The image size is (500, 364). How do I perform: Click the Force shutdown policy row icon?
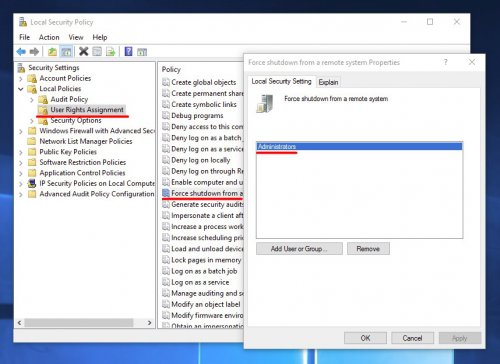pyautogui.click(x=166, y=193)
